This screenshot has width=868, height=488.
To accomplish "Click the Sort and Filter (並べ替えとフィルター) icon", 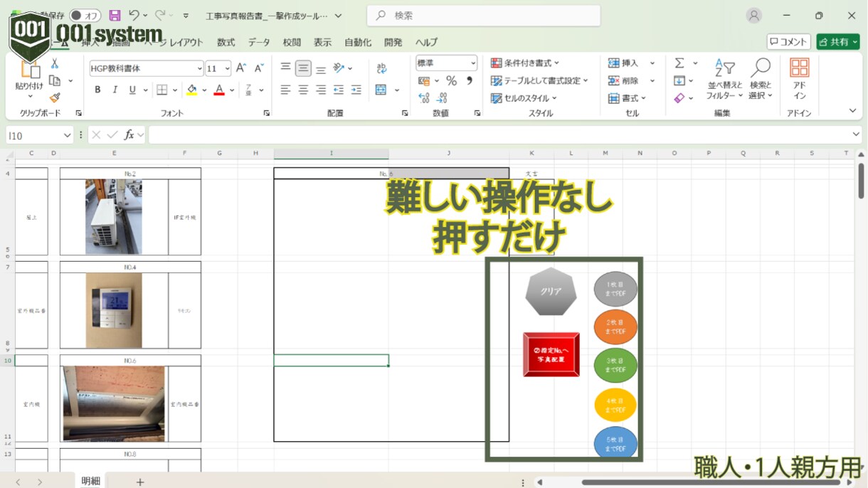I will click(725, 79).
